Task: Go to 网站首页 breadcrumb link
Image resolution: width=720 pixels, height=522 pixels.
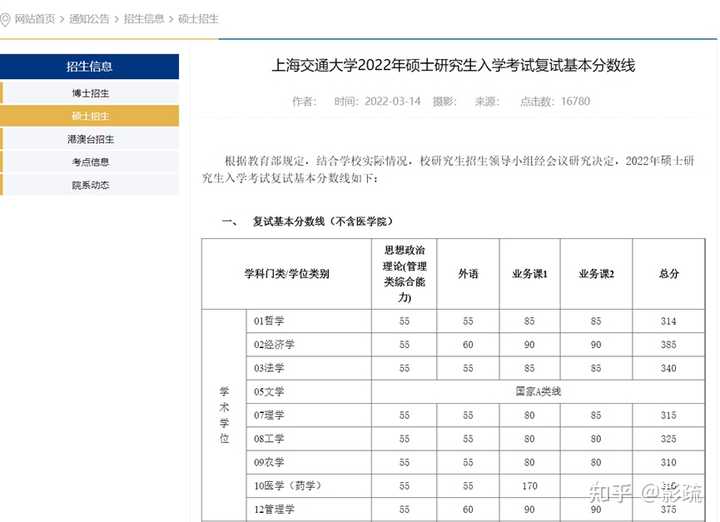Action: (x=35, y=19)
